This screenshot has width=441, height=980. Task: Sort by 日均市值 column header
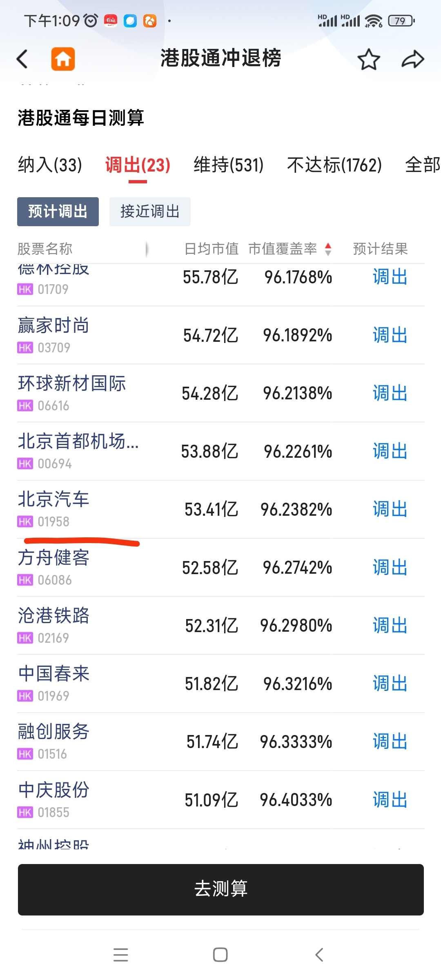click(x=212, y=249)
